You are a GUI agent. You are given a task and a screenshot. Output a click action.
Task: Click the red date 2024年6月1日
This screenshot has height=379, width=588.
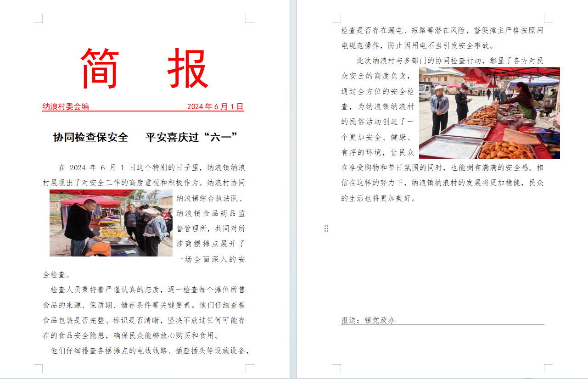tap(215, 106)
